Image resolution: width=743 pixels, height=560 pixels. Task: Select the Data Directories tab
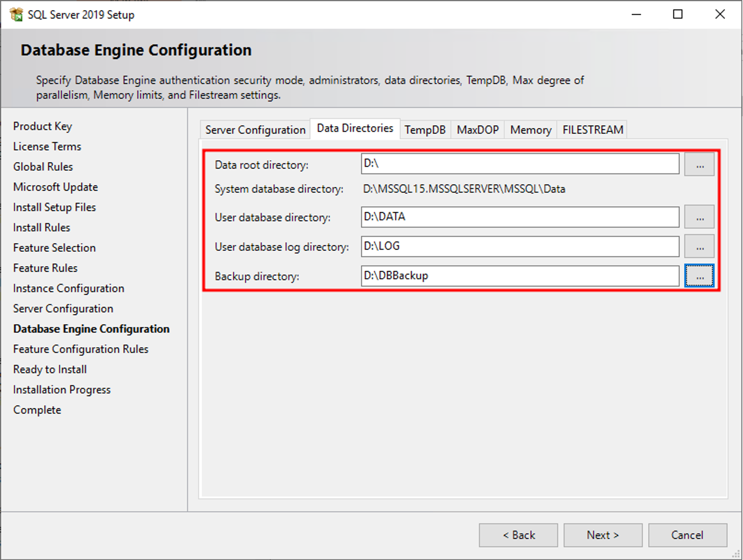pyautogui.click(x=354, y=128)
